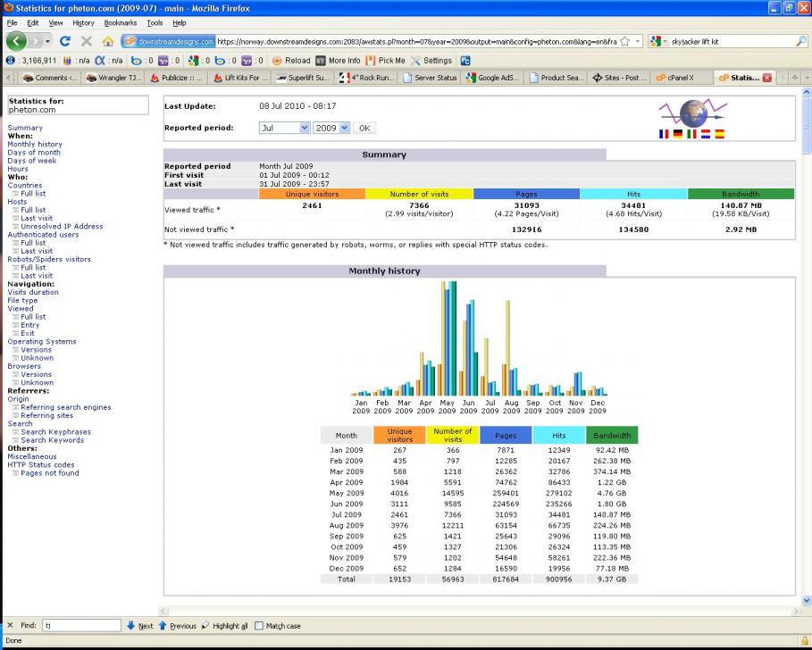This screenshot has height=650, width=812.
Task: Open the search engine selector dropdown
Action: coord(662,41)
